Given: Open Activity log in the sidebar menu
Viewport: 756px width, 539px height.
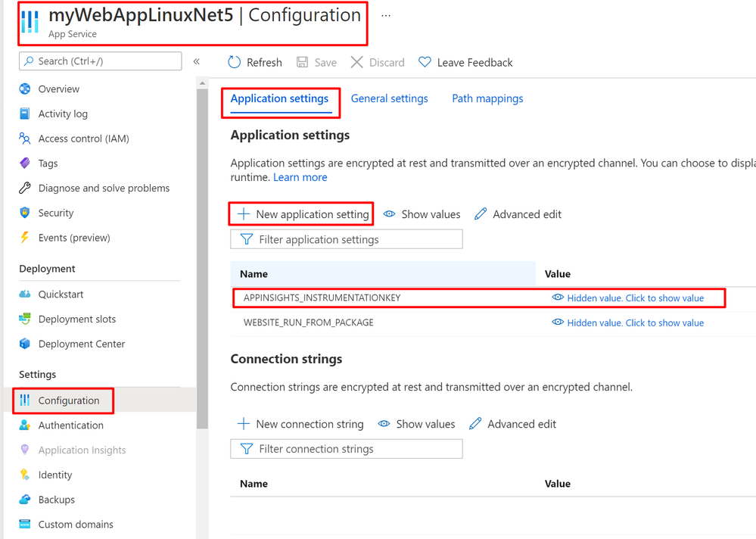Looking at the screenshot, I should (63, 114).
